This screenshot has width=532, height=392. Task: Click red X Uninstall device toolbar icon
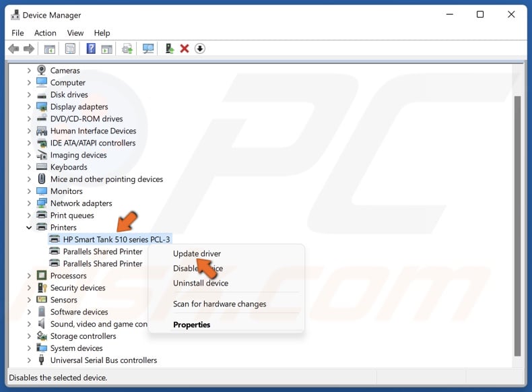185,48
